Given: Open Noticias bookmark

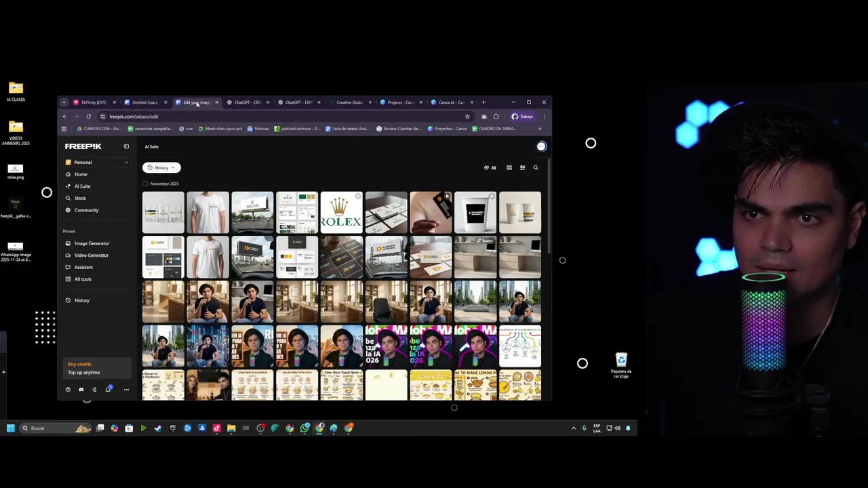Looking at the screenshot, I should (x=258, y=129).
